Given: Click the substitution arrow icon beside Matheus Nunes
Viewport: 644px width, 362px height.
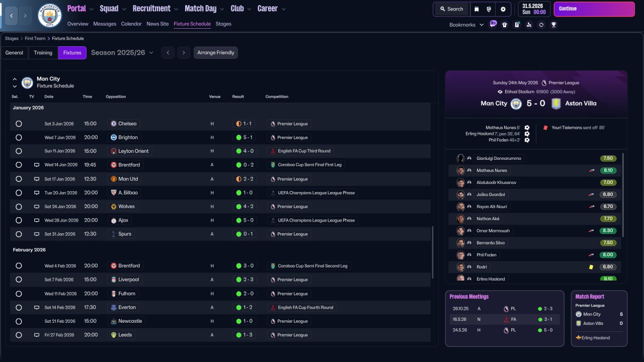Looking at the screenshot, I should pyautogui.click(x=592, y=170).
